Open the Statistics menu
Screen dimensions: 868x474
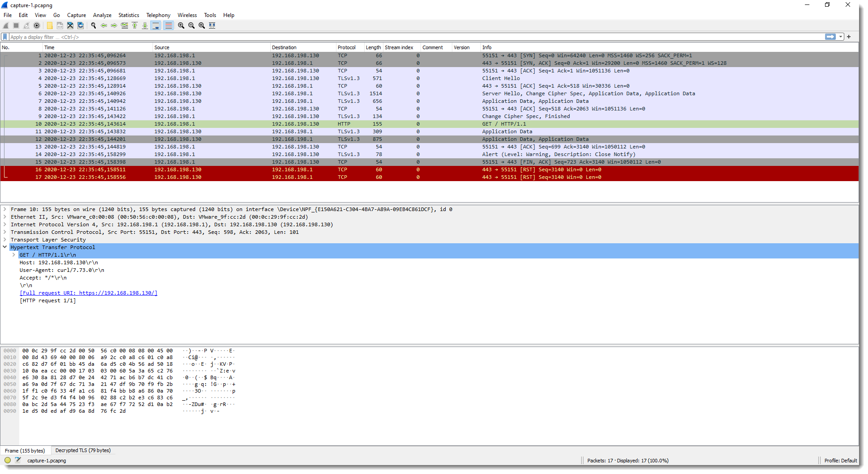point(128,15)
